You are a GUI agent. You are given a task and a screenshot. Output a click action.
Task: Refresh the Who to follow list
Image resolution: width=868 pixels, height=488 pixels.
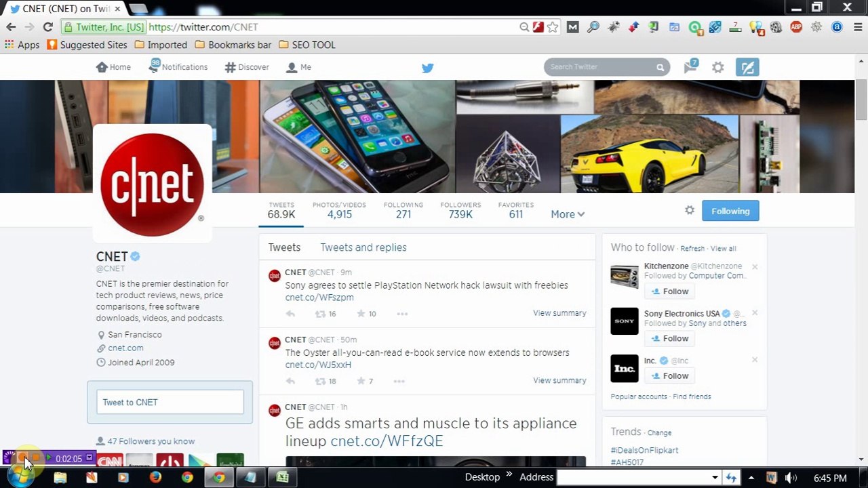tap(692, 249)
